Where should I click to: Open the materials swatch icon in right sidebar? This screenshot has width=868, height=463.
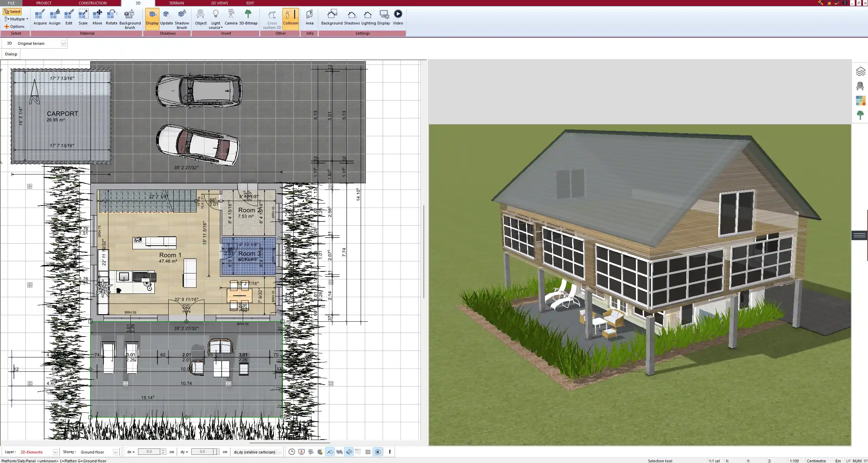[860, 101]
